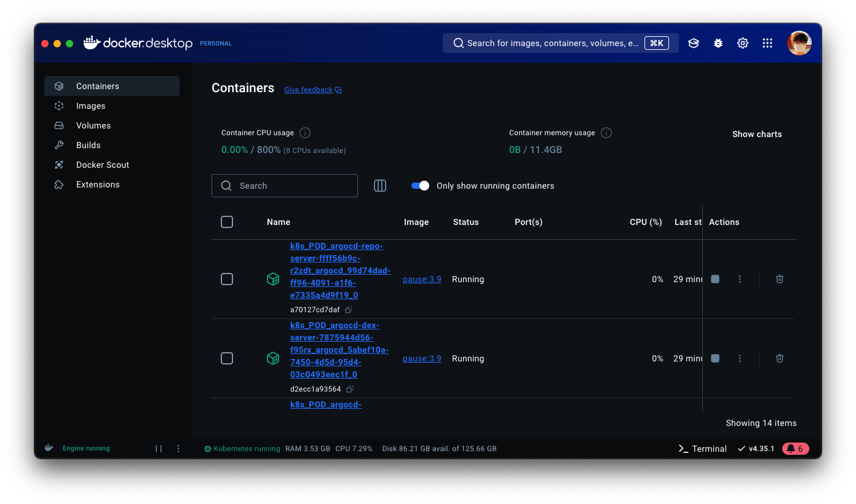
Task: Click disk available status text
Action: pos(439,449)
